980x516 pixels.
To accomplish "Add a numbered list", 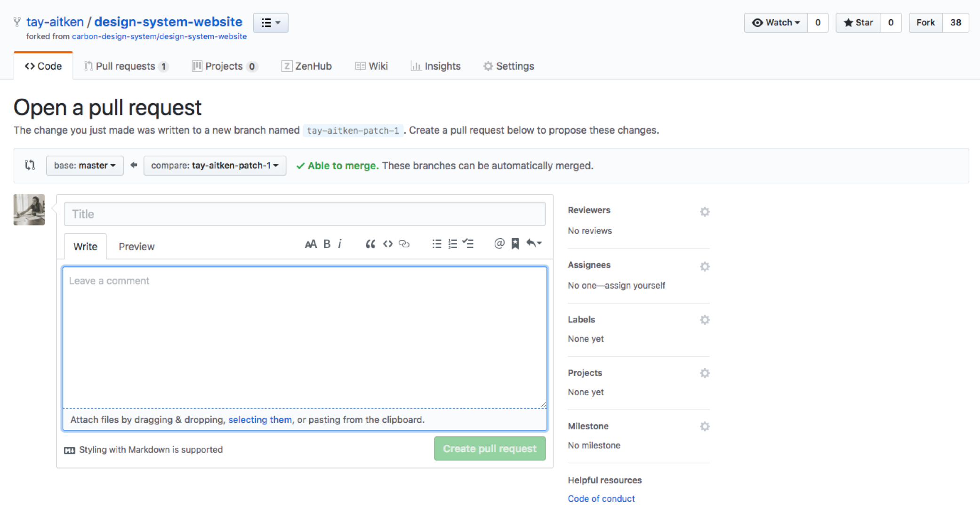I will tap(453, 244).
